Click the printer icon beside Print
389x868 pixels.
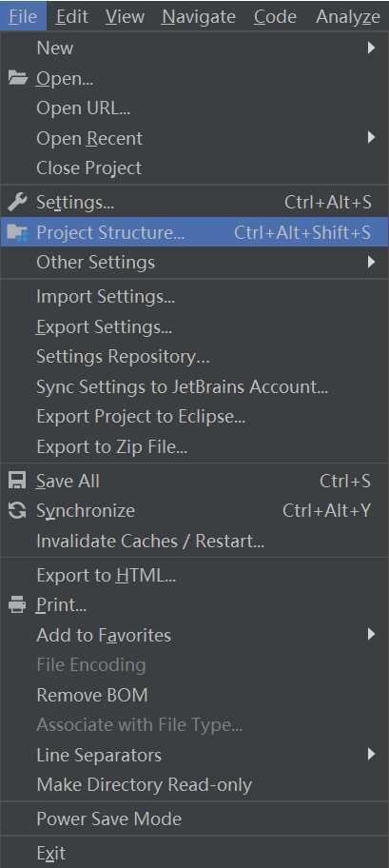(x=18, y=605)
